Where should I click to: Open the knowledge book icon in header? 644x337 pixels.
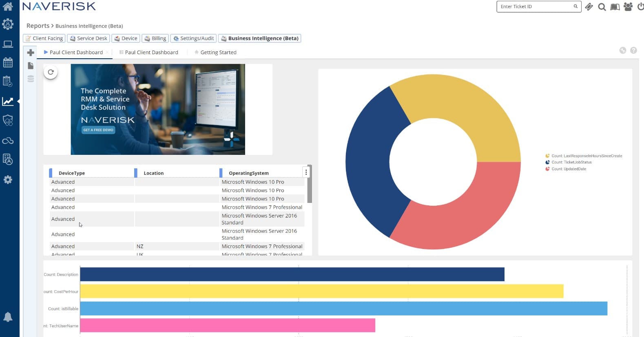click(615, 7)
